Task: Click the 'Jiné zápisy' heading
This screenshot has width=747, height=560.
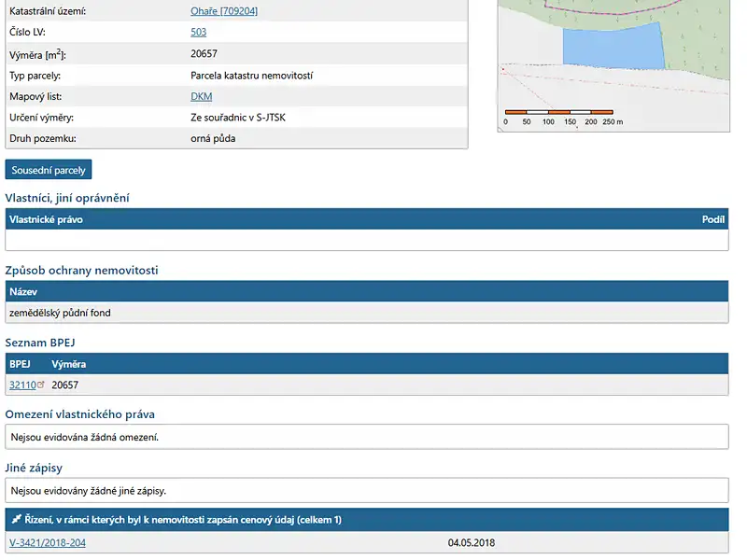Action: [34, 468]
